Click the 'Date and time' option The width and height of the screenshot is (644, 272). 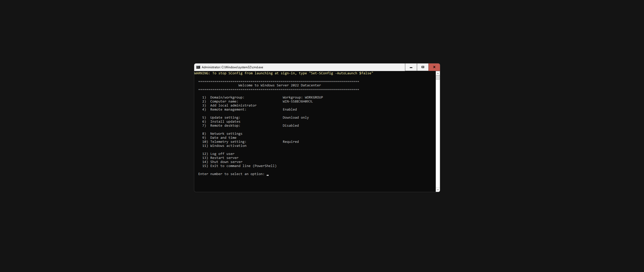coord(219,138)
